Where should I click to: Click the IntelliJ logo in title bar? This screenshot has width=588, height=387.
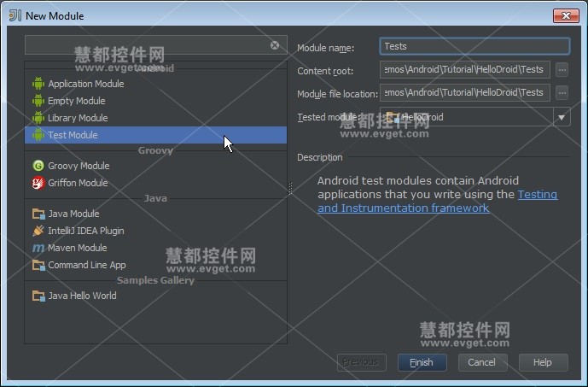coord(15,15)
